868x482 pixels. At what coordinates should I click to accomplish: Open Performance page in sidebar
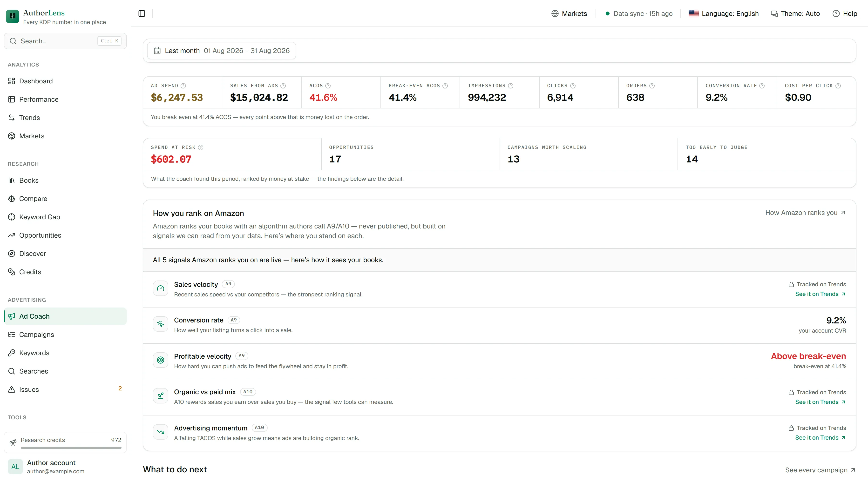coord(65,99)
